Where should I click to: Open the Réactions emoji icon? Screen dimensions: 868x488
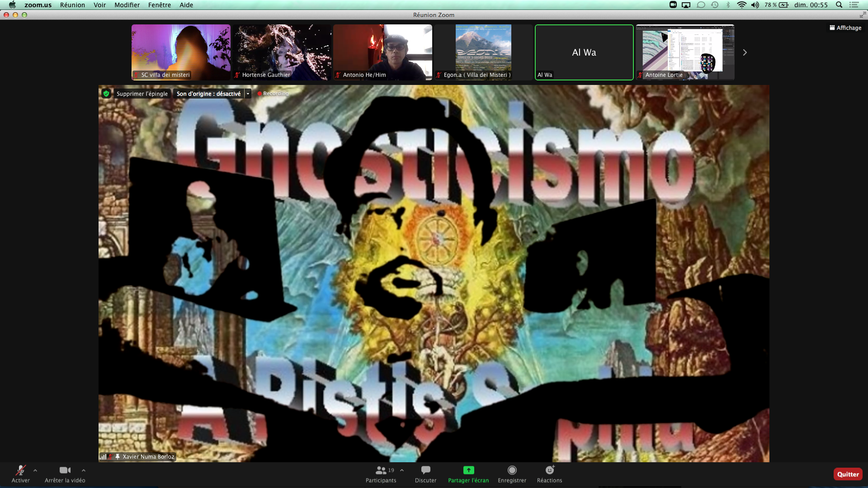549,470
